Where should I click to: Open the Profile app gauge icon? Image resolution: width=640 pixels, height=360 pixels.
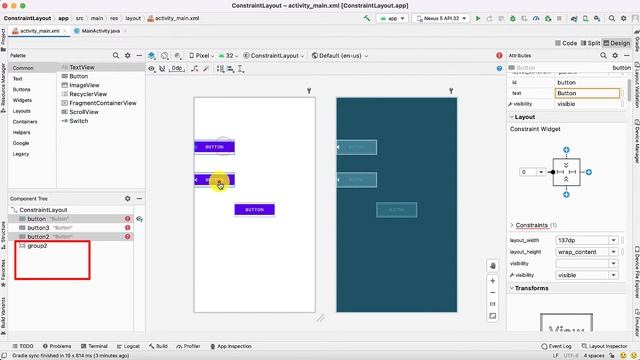click(536, 18)
